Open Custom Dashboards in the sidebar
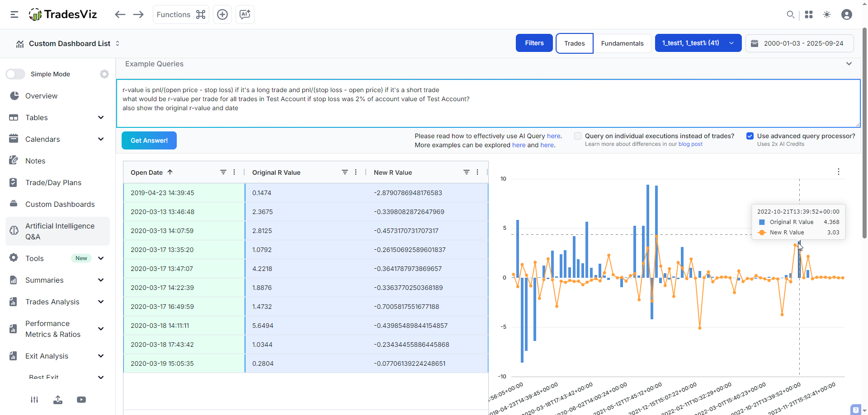The image size is (868, 415). [60, 204]
